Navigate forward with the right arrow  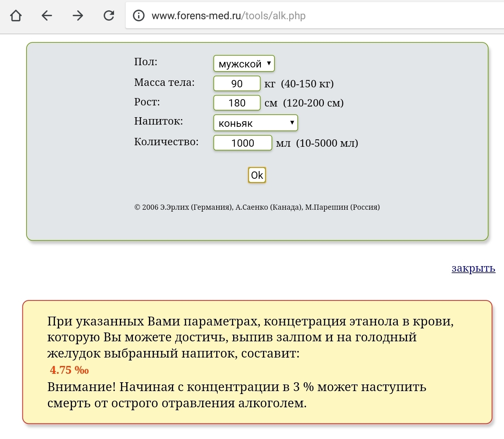(x=78, y=15)
